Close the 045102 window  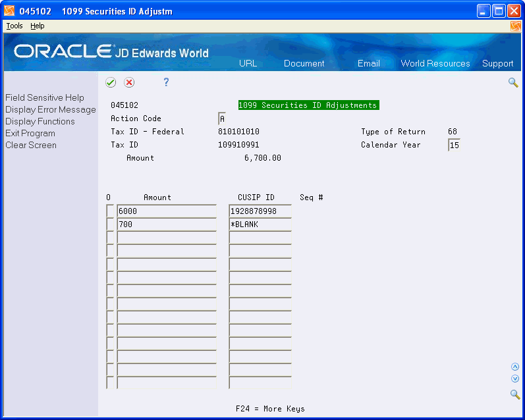coord(514,11)
